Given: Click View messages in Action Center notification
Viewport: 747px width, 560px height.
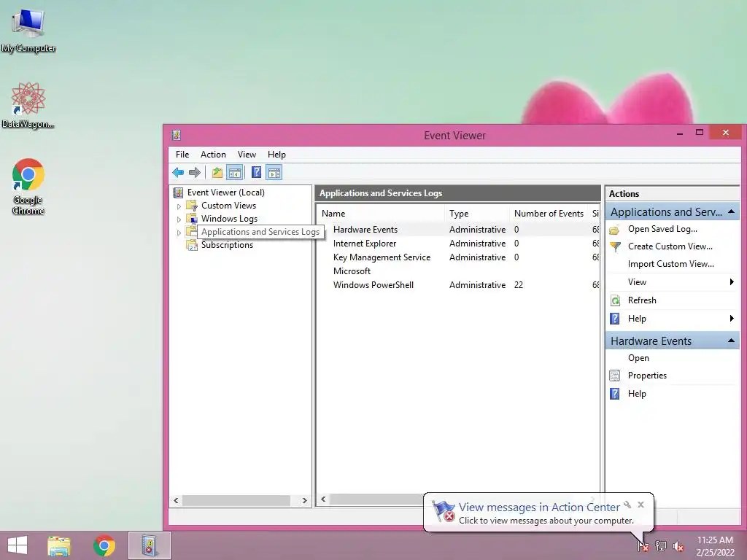Looking at the screenshot, I should [539, 507].
